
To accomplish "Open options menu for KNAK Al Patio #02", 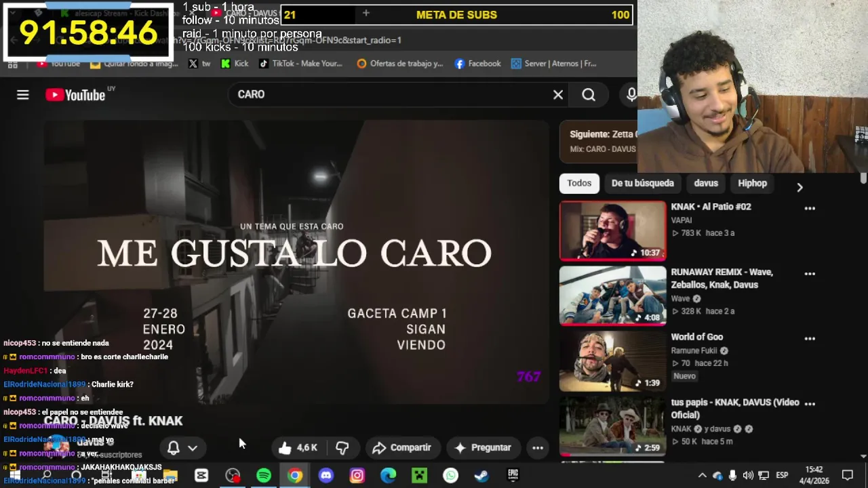I will click(810, 208).
